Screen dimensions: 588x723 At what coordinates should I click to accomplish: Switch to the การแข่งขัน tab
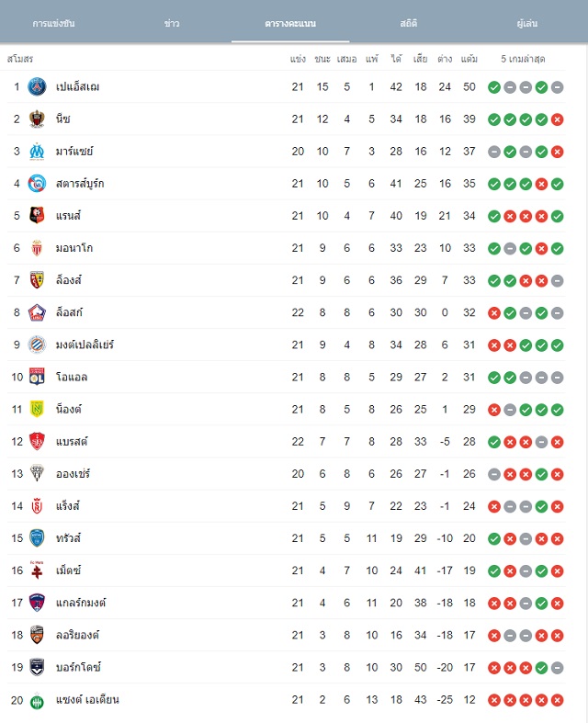53,23
